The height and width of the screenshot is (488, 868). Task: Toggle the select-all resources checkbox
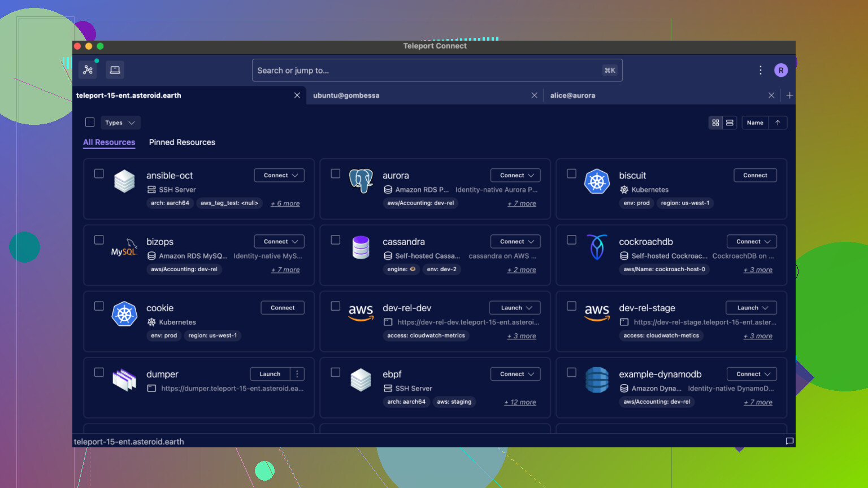(90, 122)
